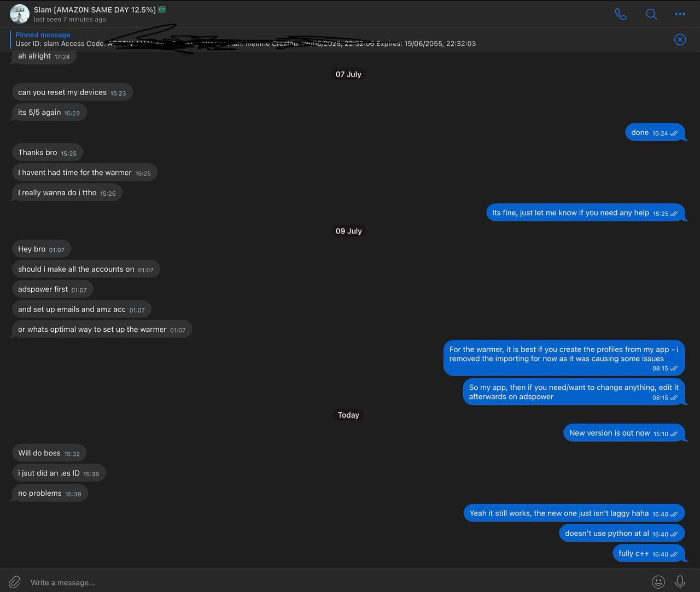
Task: Click the Slam profile avatar
Action: pyautogui.click(x=20, y=14)
